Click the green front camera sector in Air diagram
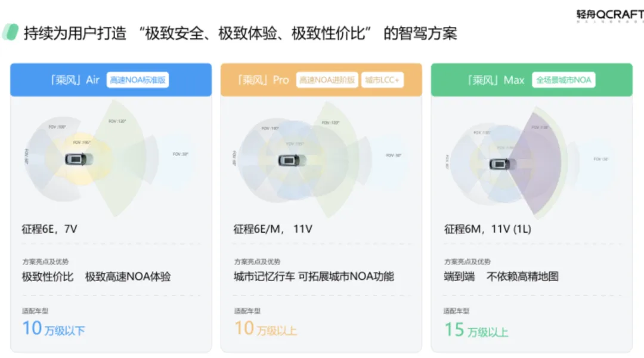644x358 pixels. [121, 159]
